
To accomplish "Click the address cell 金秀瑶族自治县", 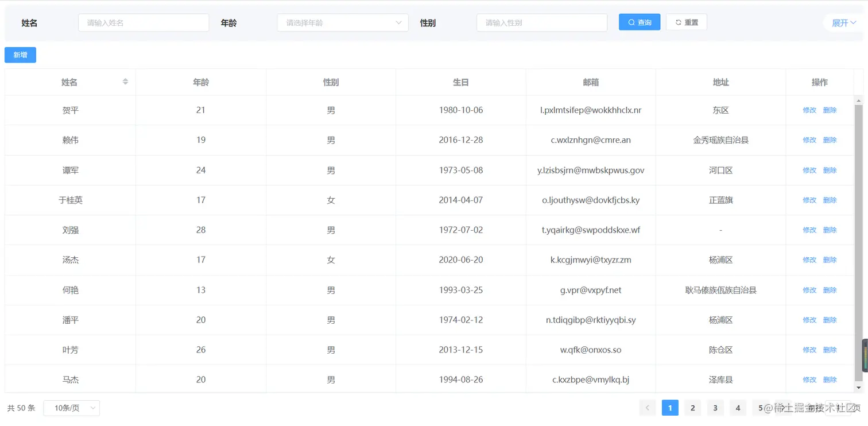I will click(720, 140).
